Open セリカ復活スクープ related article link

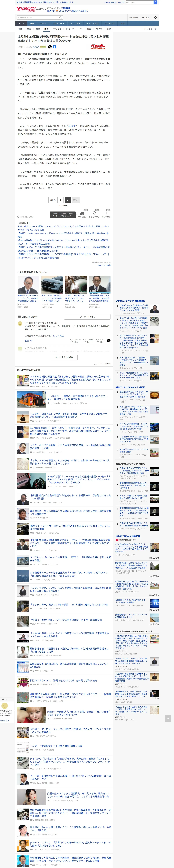click(63, 228)
